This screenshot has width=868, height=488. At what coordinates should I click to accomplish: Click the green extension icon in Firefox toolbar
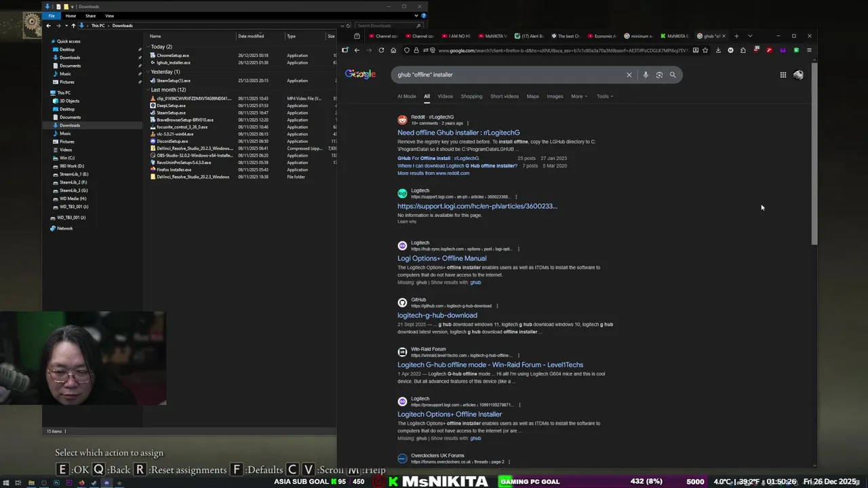[x=796, y=50]
